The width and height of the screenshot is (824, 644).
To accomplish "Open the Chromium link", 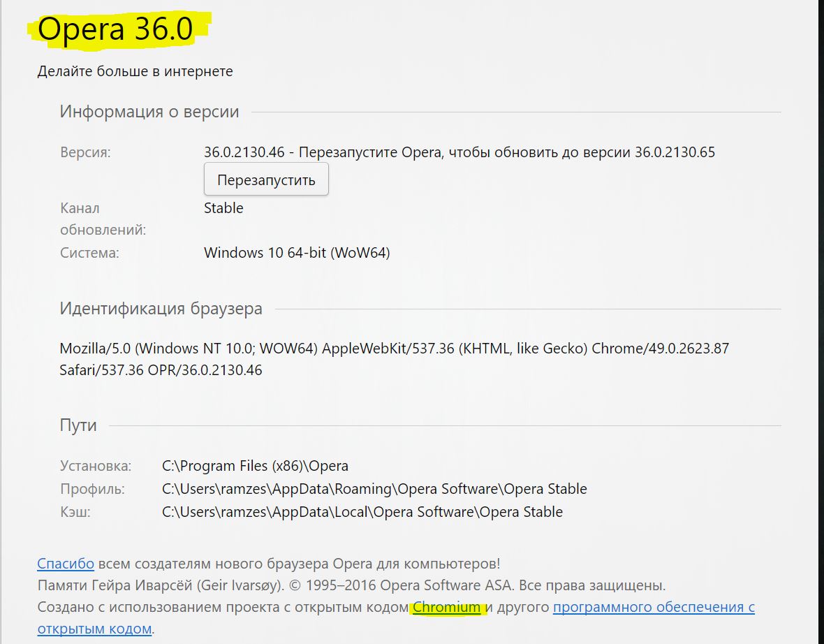I will click(x=447, y=607).
